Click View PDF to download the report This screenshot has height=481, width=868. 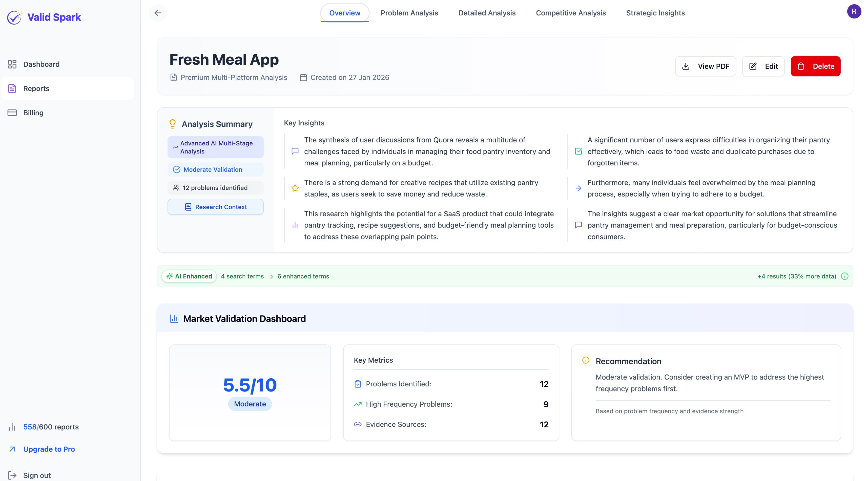(705, 66)
